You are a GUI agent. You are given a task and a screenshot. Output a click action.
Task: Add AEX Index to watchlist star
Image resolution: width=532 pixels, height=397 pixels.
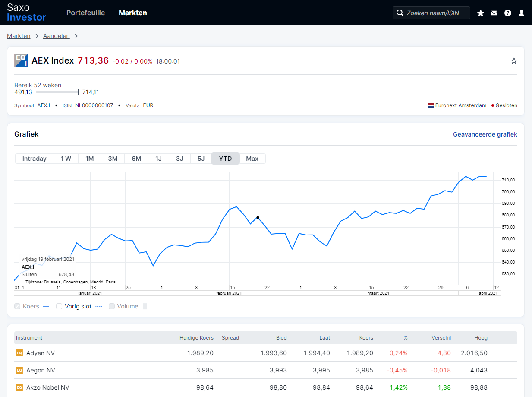[x=514, y=61]
